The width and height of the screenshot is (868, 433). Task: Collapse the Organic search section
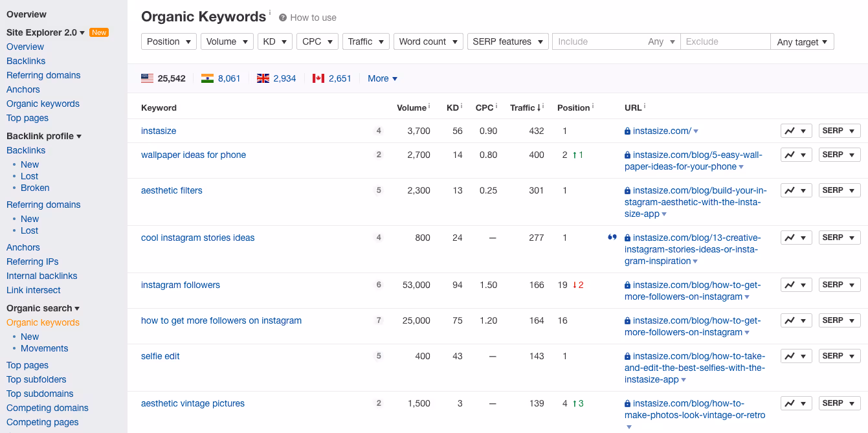tap(43, 308)
